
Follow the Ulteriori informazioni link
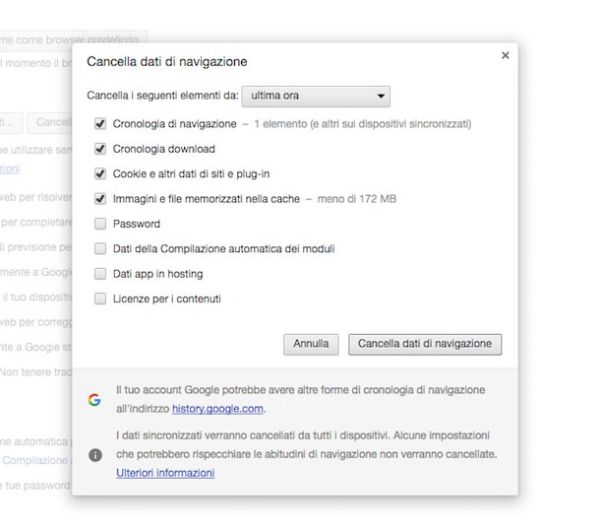(165, 472)
